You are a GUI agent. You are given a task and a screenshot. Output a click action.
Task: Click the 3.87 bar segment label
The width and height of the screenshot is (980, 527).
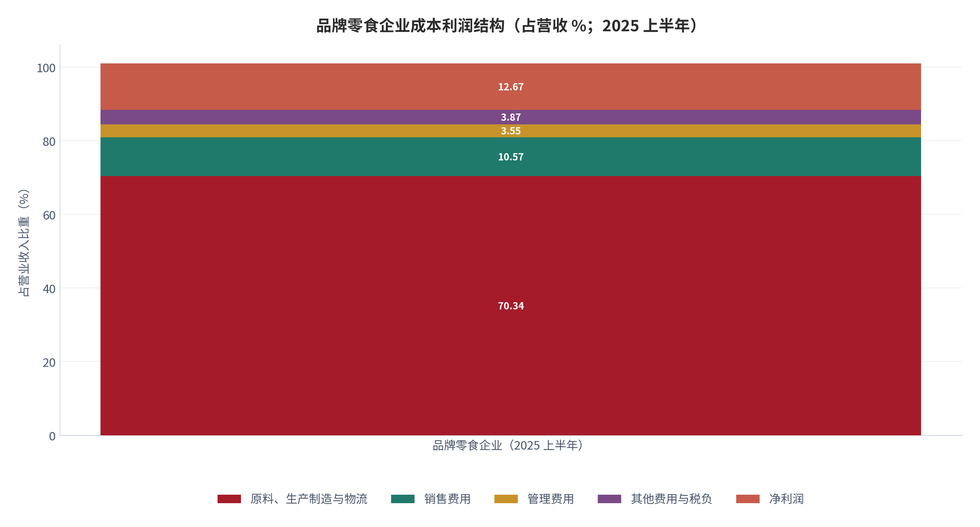click(511, 118)
